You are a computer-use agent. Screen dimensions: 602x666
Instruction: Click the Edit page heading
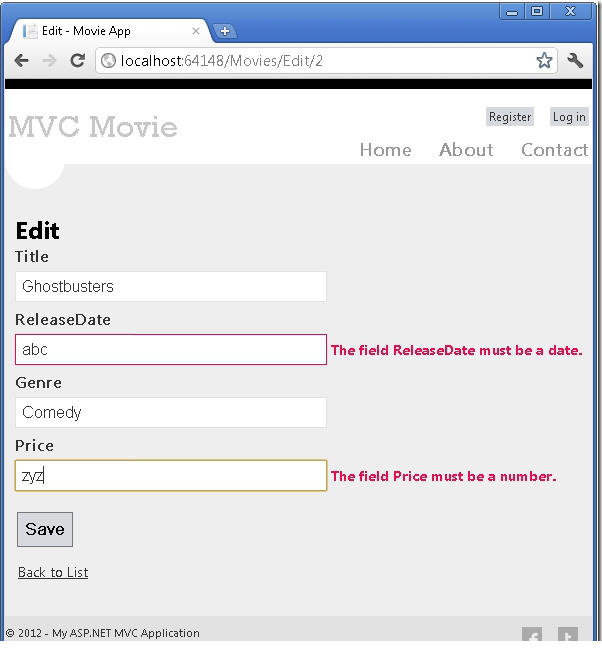pyautogui.click(x=37, y=231)
